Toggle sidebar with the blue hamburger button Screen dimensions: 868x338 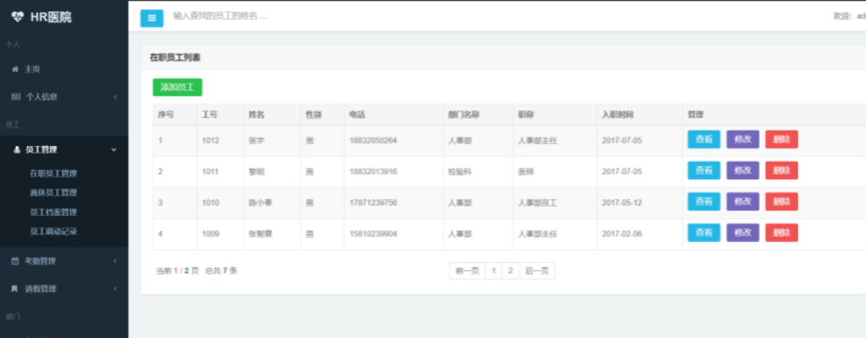(x=152, y=18)
